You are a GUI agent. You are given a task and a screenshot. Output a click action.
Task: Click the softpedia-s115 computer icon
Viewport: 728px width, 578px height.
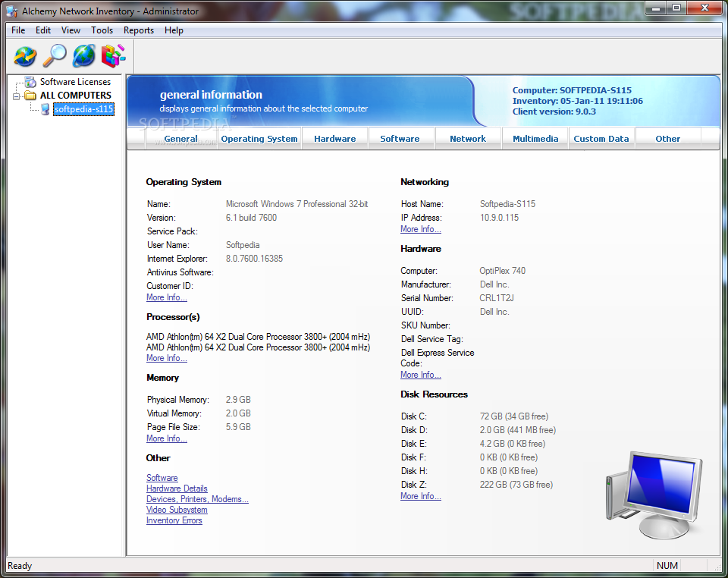point(45,109)
